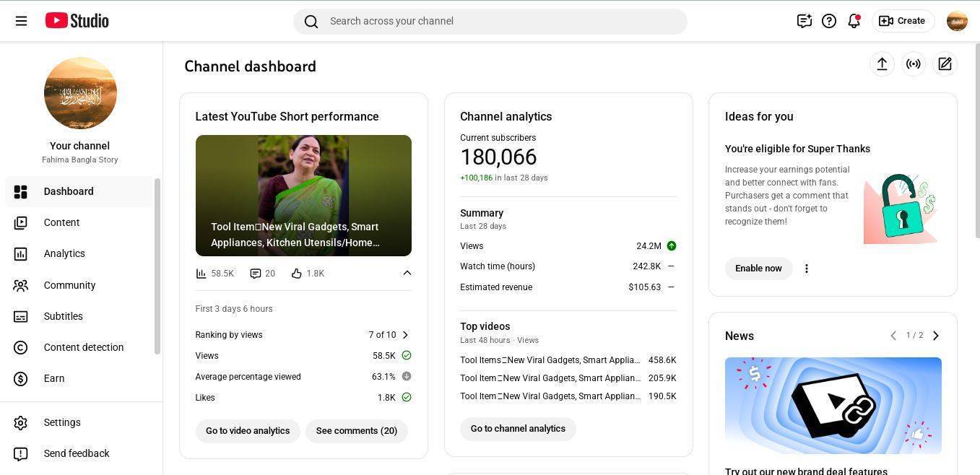Click the create post pencil icon

(945, 64)
